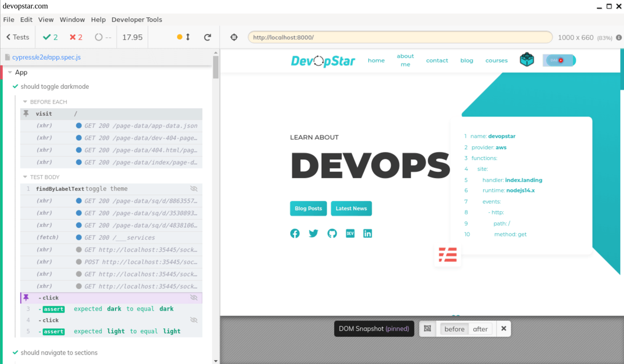Toggle the site's dark mode switch
This screenshot has width=624, height=364.
(x=559, y=60)
